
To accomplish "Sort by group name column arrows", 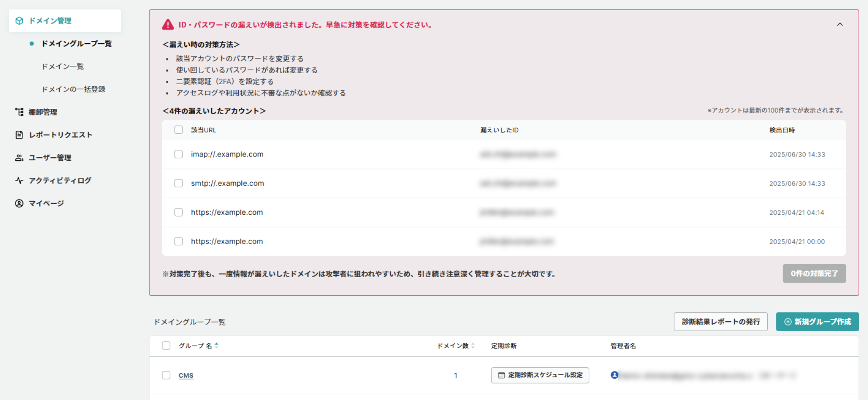I will (217, 346).
